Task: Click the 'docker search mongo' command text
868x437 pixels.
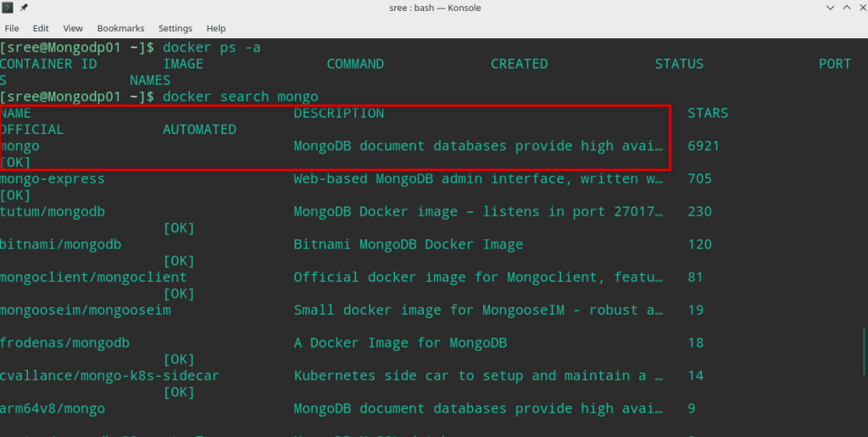Action: (240, 97)
